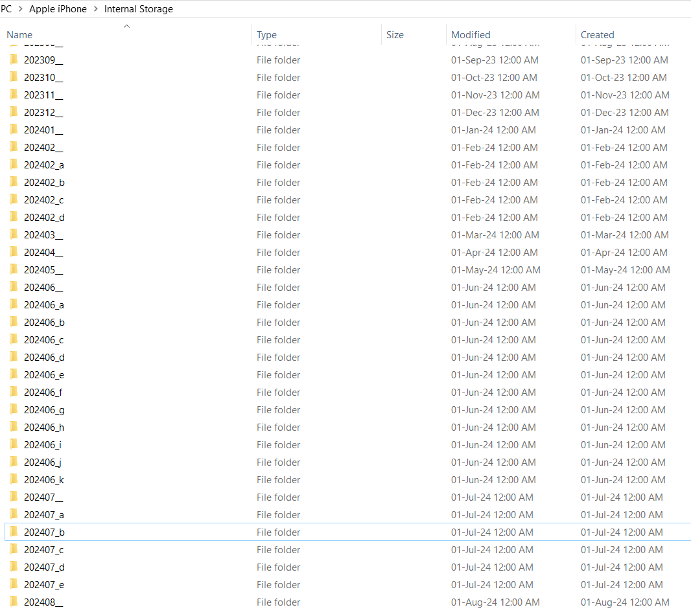Click Internal Storage in address path
Image resolution: width=691 pixels, height=616 pixels.
click(x=138, y=9)
